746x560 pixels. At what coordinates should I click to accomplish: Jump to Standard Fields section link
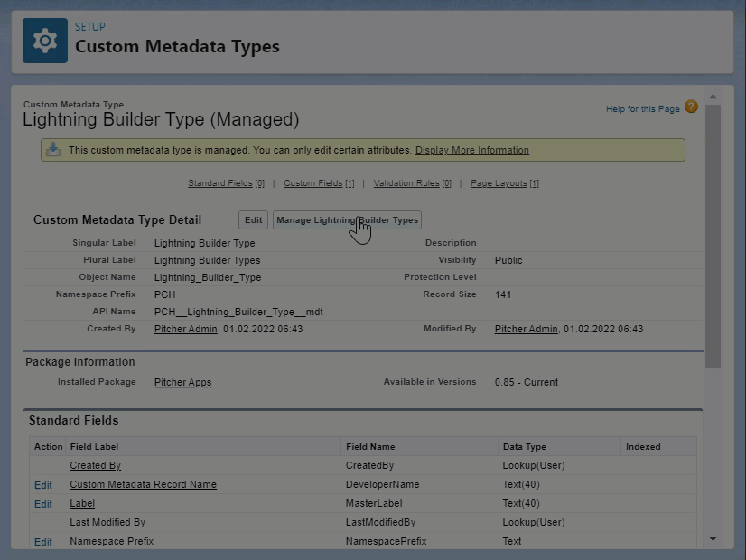click(226, 183)
